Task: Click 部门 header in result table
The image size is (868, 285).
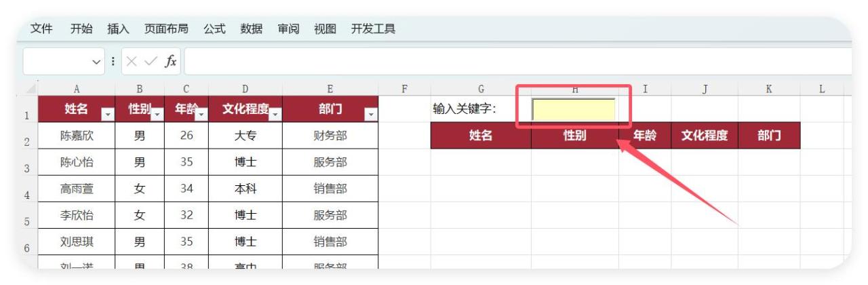Action: (769, 136)
